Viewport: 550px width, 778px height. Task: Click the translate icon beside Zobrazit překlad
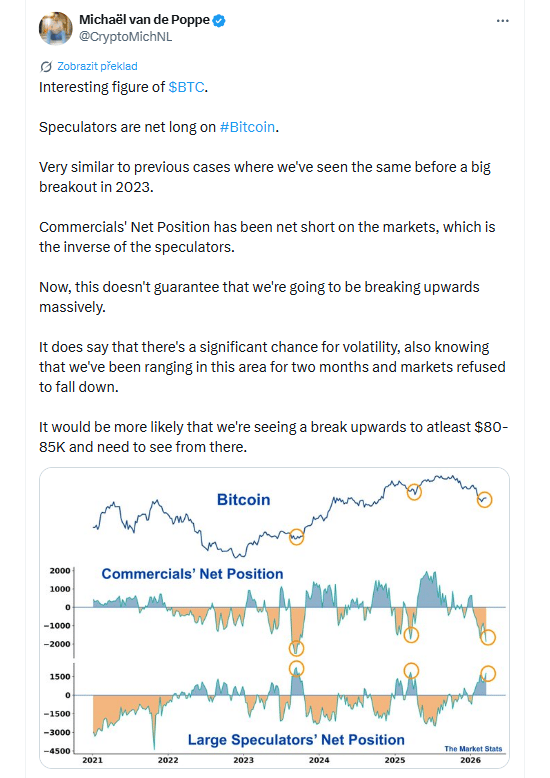click(x=46, y=66)
